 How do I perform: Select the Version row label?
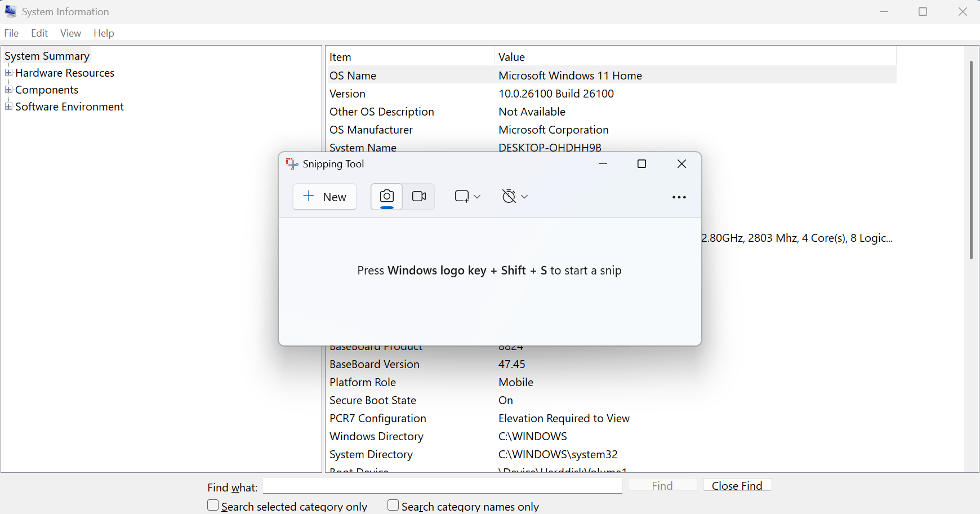tap(348, 94)
